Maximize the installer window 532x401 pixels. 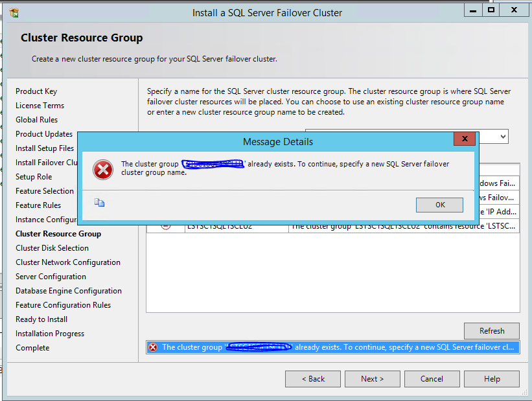click(491, 10)
